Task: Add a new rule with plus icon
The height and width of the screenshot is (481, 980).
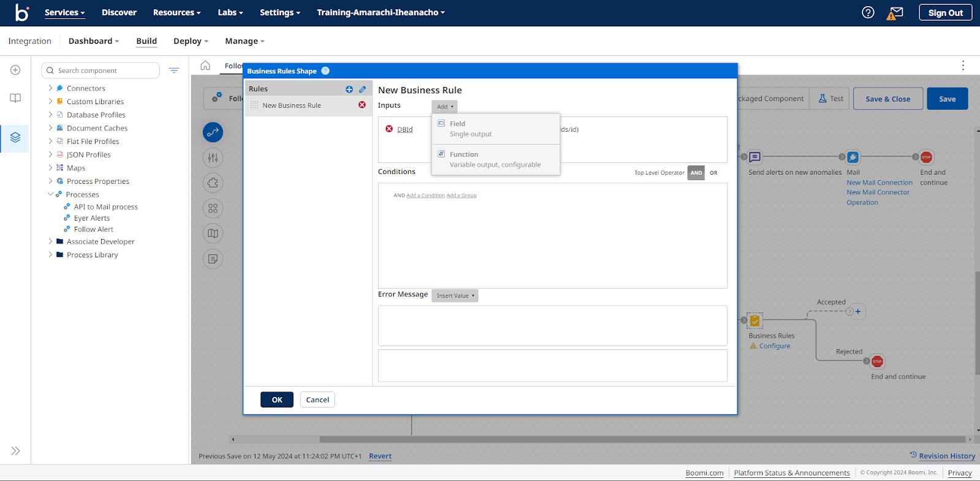Action: tap(349, 89)
